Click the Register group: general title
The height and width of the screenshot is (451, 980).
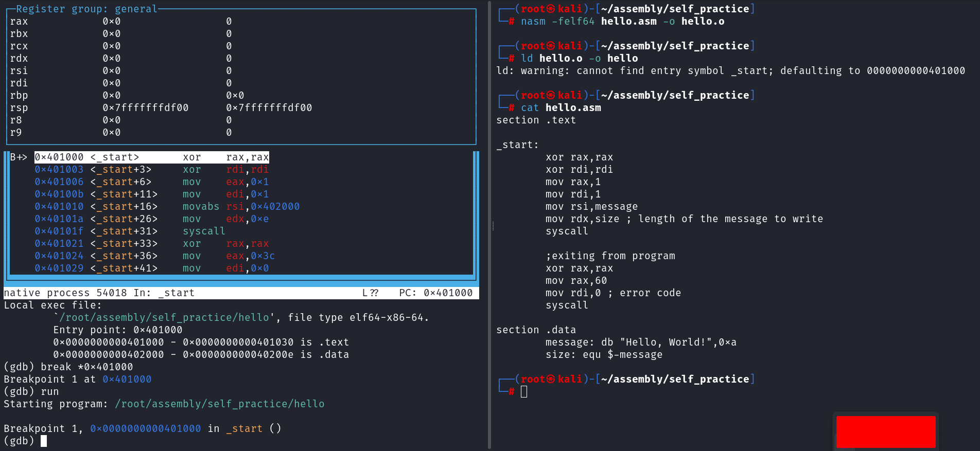86,9
